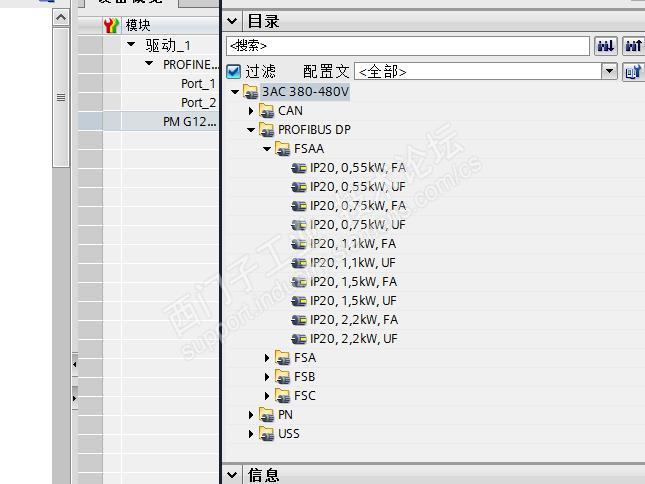
Task: Click the module icon for IP20, 0,75kW, UF
Action: (x=299, y=225)
